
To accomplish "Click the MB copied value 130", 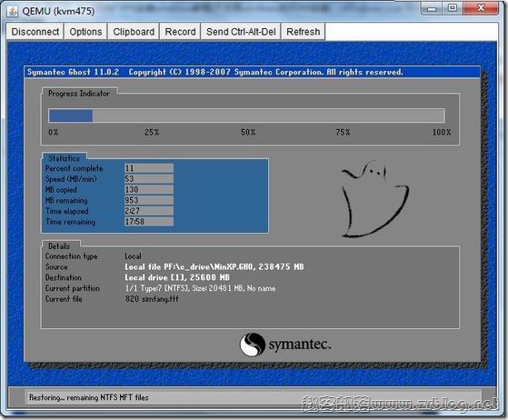I will pos(149,190).
